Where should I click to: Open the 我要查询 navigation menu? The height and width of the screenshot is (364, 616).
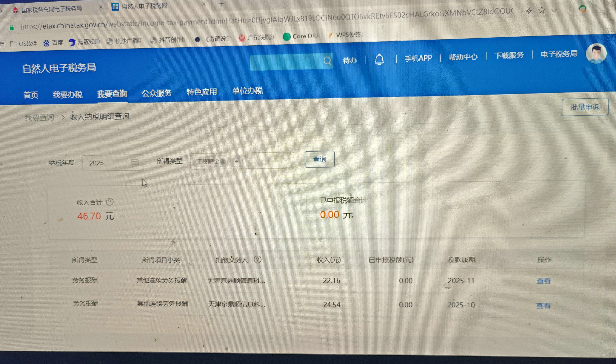112,94
